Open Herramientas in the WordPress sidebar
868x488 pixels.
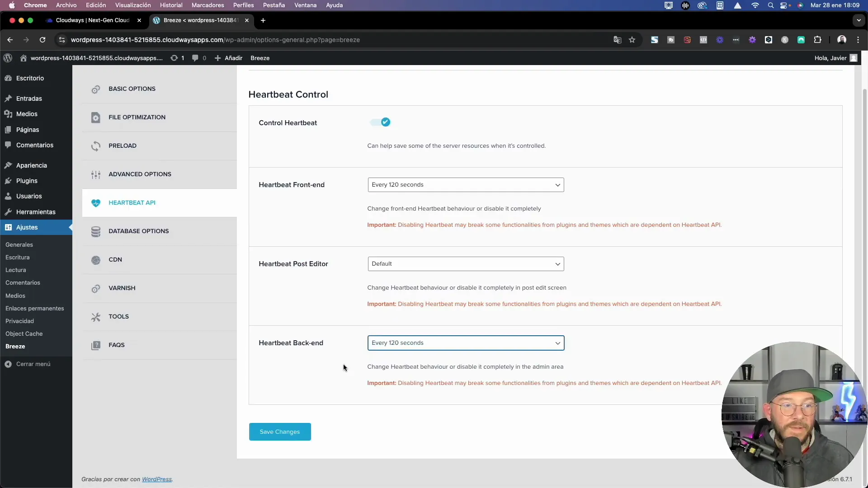[x=36, y=212]
